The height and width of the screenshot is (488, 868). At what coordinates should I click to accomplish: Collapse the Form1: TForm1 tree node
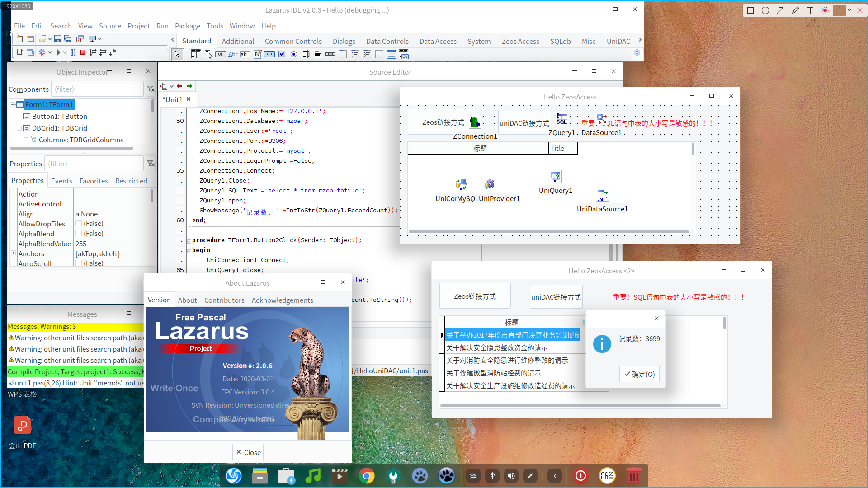coord(12,104)
